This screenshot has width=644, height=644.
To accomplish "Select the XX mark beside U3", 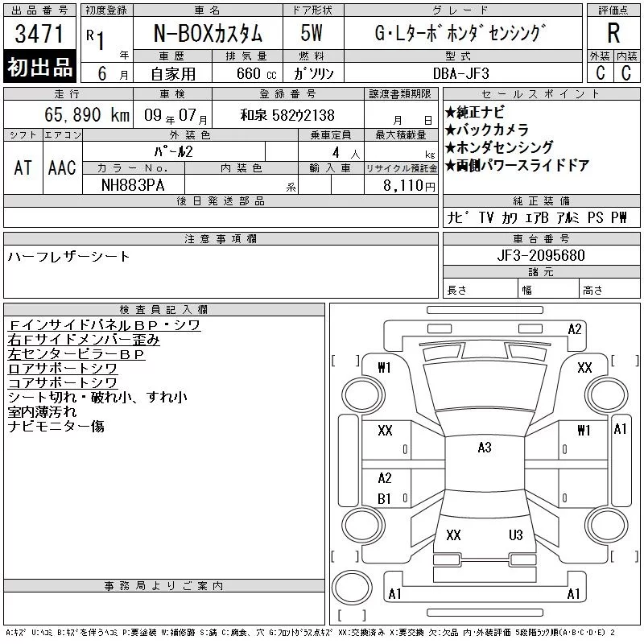I will tap(453, 535).
